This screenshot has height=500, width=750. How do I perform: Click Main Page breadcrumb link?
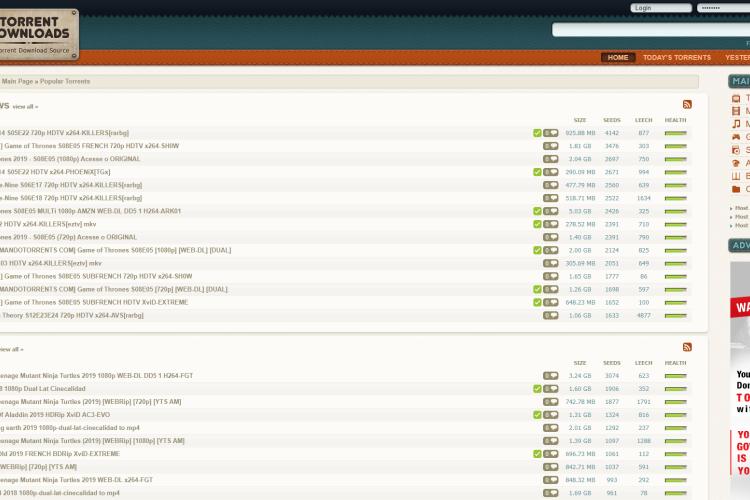[17, 81]
